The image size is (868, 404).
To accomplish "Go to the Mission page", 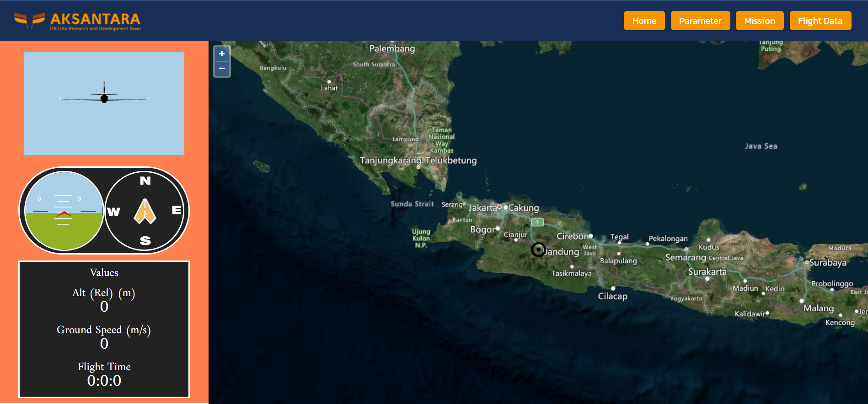I will click(759, 21).
